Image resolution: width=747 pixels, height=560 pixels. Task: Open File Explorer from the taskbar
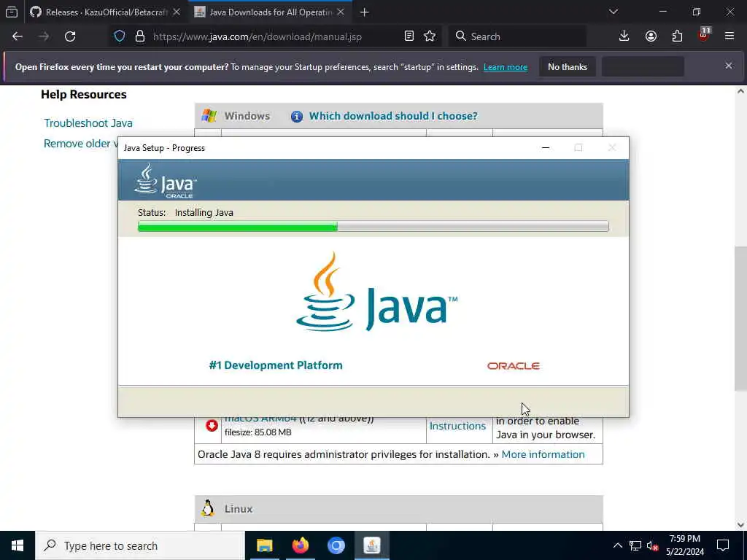[x=264, y=545]
